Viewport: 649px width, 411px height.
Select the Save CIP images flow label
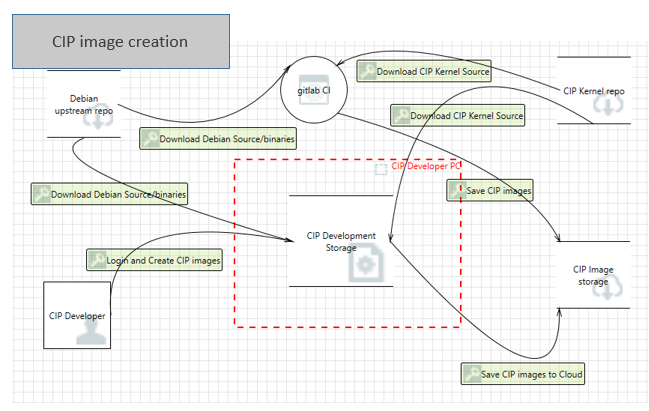(490, 190)
